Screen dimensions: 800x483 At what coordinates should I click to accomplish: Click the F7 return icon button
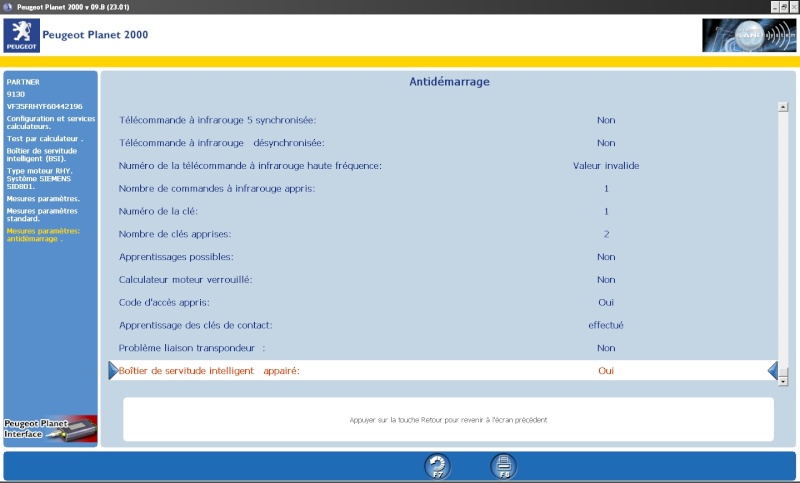click(x=437, y=466)
